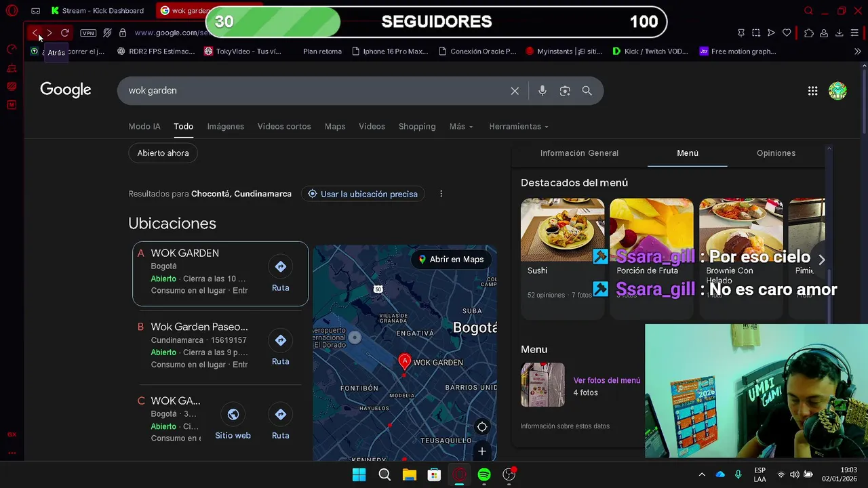Show next menu highlights with arrow
Image resolution: width=868 pixels, height=488 pixels.
click(x=821, y=260)
